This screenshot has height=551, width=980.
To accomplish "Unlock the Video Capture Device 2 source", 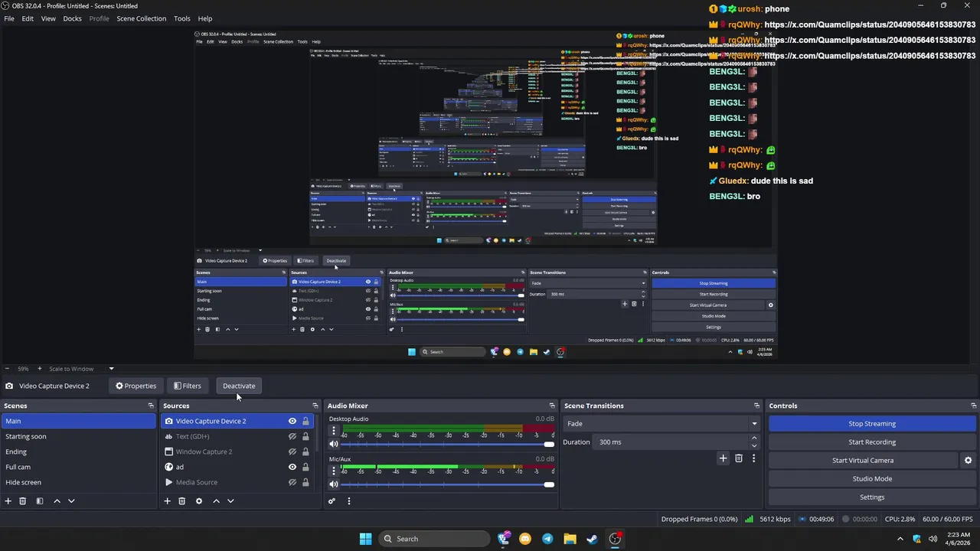I will click(305, 421).
